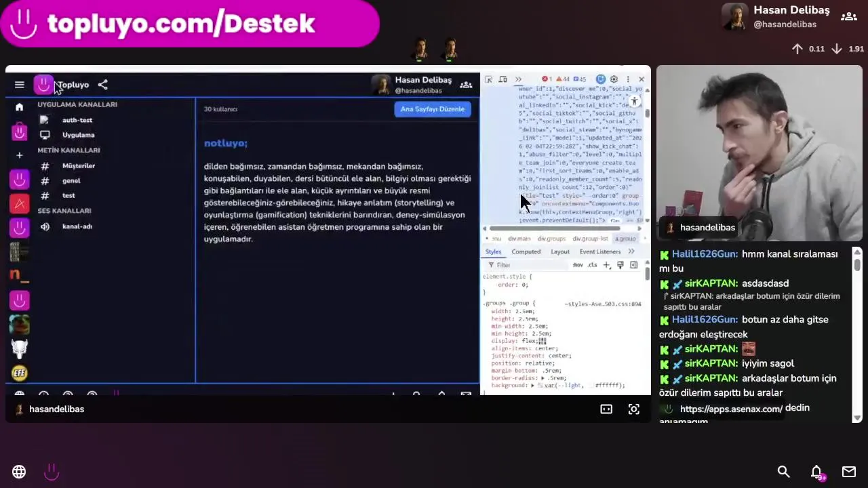Open DevTools three-dot menu

click(628, 79)
